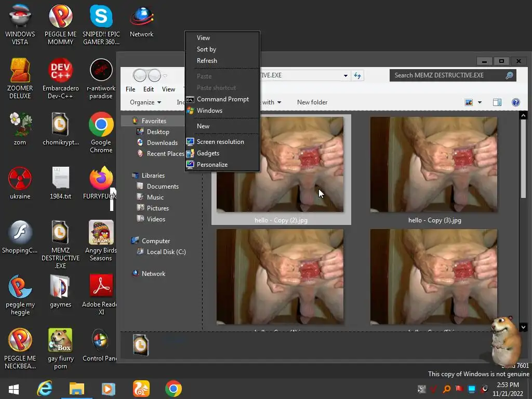The height and width of the screenshot is (399, 532).
Task: Open Chrome from the taskbar
Action: (x=174, y=389)
